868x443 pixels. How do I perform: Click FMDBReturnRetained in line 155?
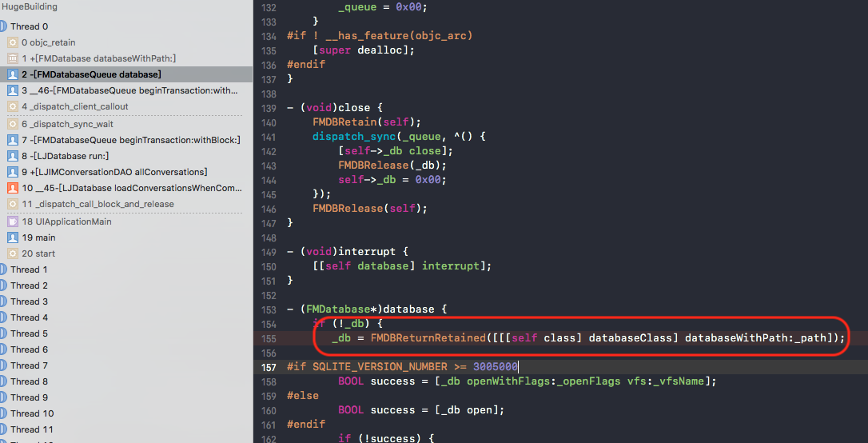coord(428,337)
